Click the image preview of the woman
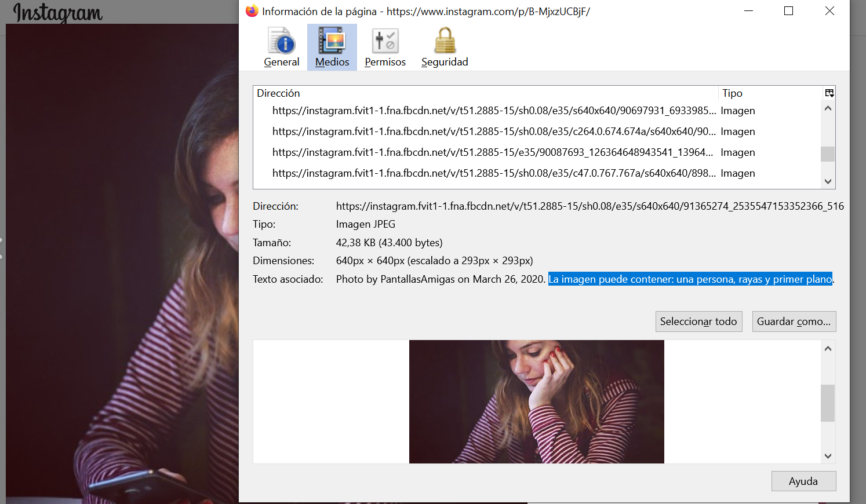 537,401
